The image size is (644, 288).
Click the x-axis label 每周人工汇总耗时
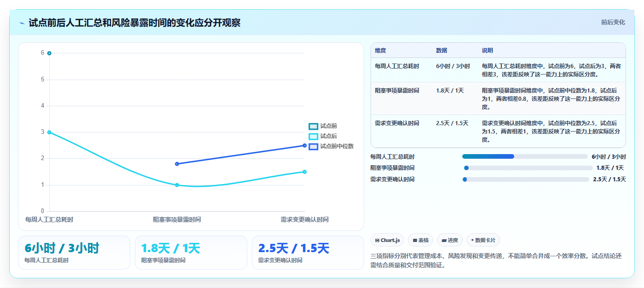tap(49, 220)
